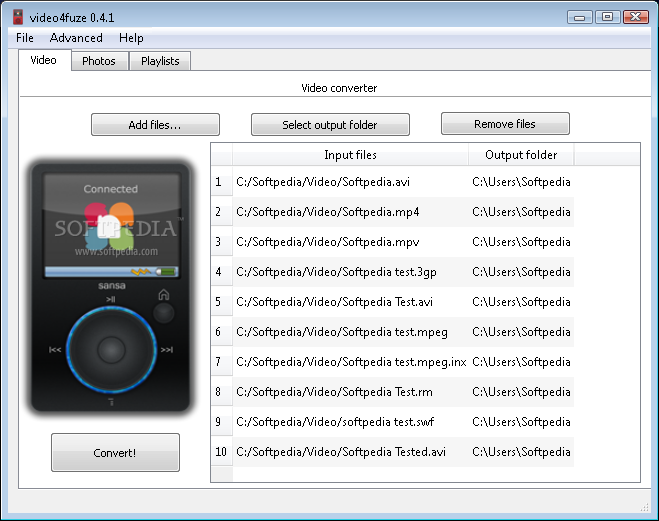Viewport: 659px width, 521px height.
Task: Click the video4fuze app icon in title bar
Action: (x=18, y=17)
